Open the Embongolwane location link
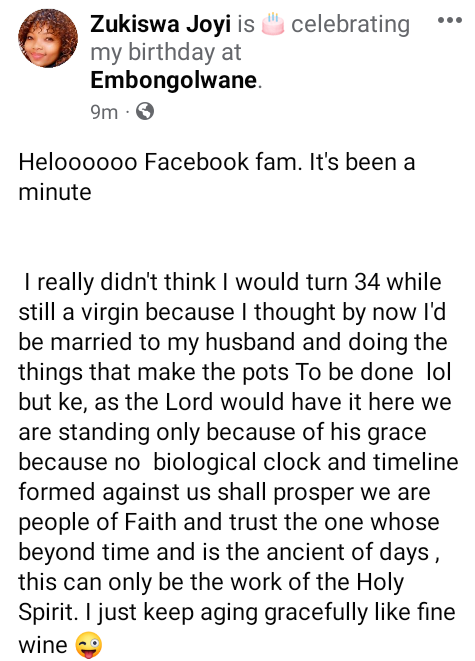Viewport: 475px width, 661px height. (173, 80)
